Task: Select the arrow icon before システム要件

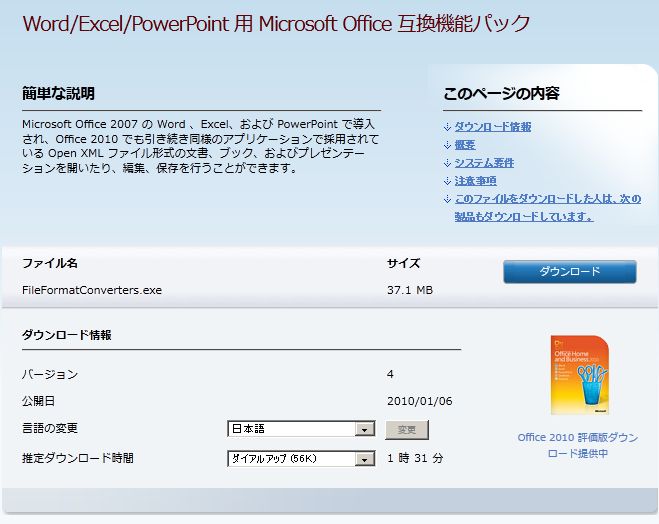Action: coord(447,163)
